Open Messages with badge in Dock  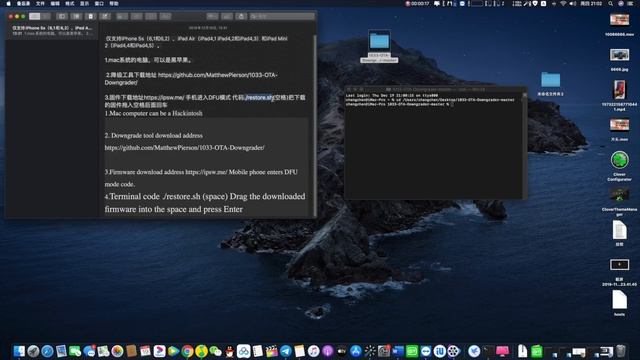[x=89, y=351]
